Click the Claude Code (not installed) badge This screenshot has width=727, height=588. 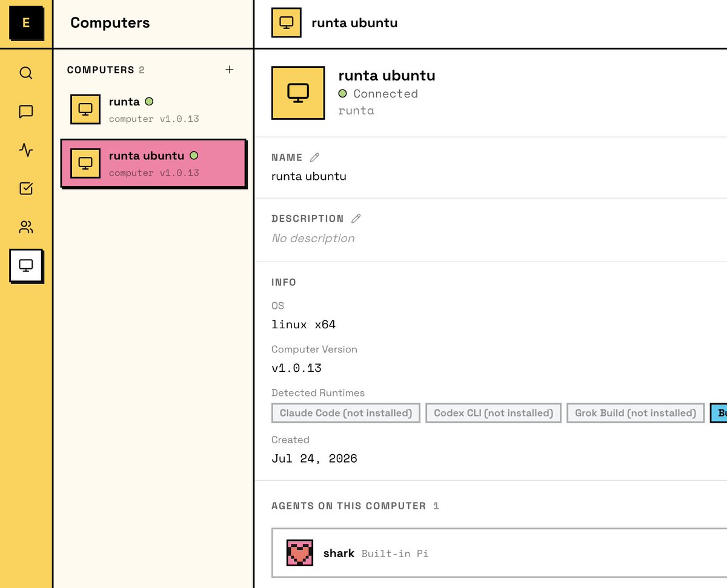pyautogui.click(x=346, y=413)
